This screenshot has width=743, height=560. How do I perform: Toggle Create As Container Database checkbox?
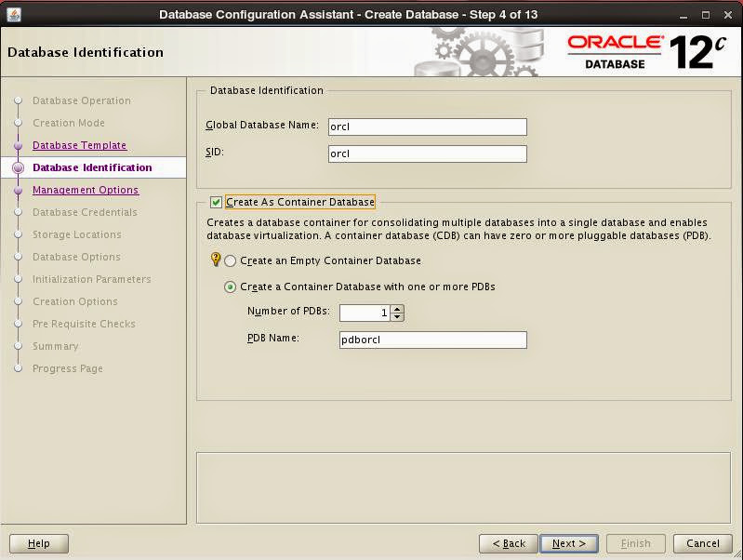tap(216, 203)
